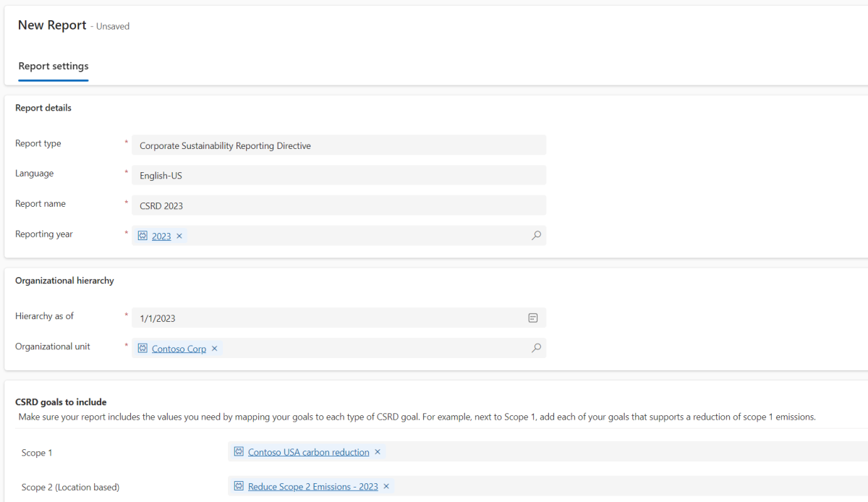
Task: Click the record icon beside Contoso Corp
Action: [x=142, y=349]
